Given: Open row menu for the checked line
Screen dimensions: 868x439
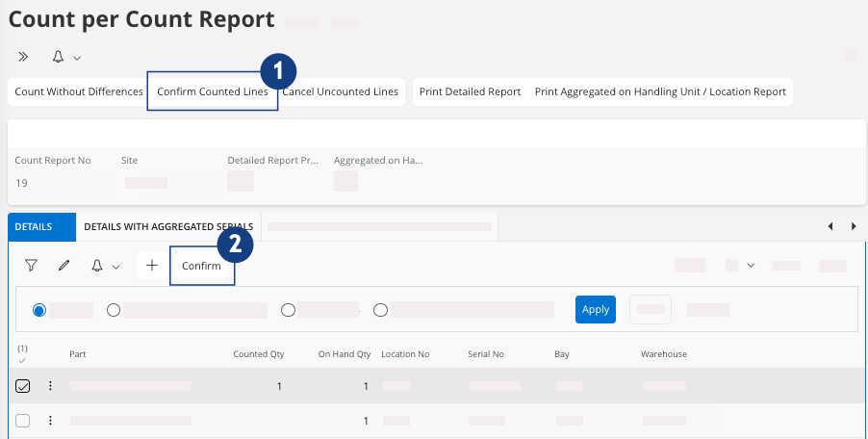Looking at the screenshot, I should (x=50, y=386).
